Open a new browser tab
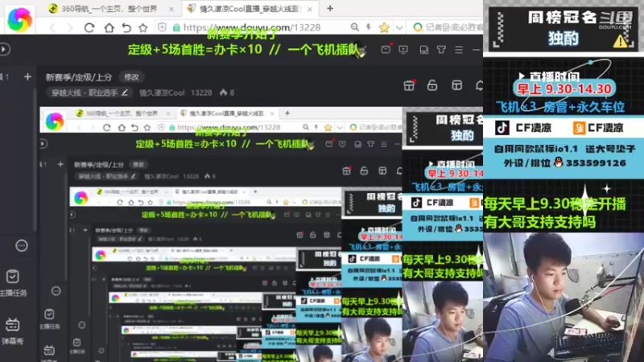The width and height of the screenshot is (644, 362). [330, 8]
